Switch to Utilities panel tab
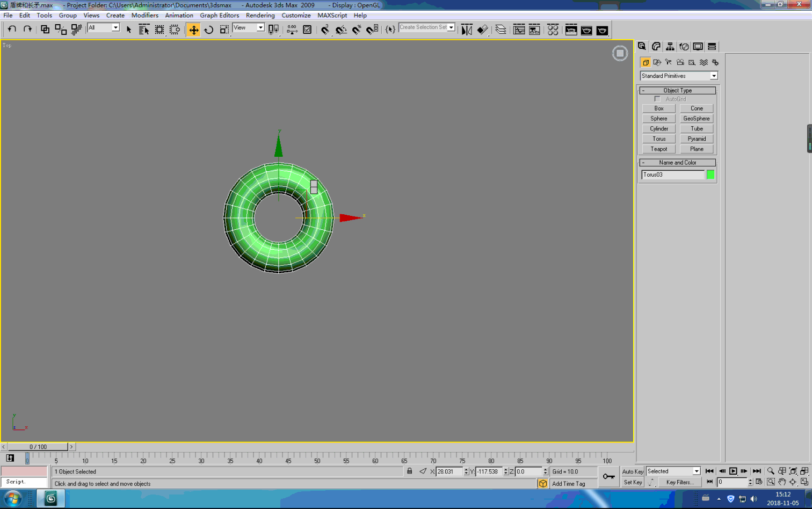Image resolution: width=812 pixels, height=509 pixels. [712, 47]
